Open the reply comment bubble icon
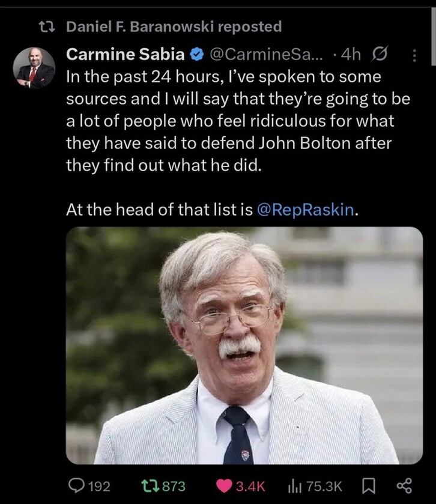This screenshot has width=436, height=504. click(77, 485)
